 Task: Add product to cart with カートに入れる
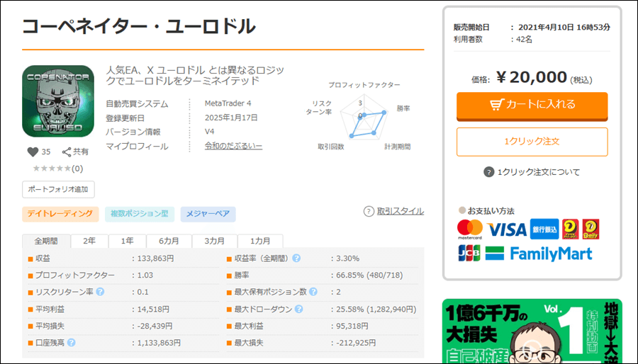point(532,105)
